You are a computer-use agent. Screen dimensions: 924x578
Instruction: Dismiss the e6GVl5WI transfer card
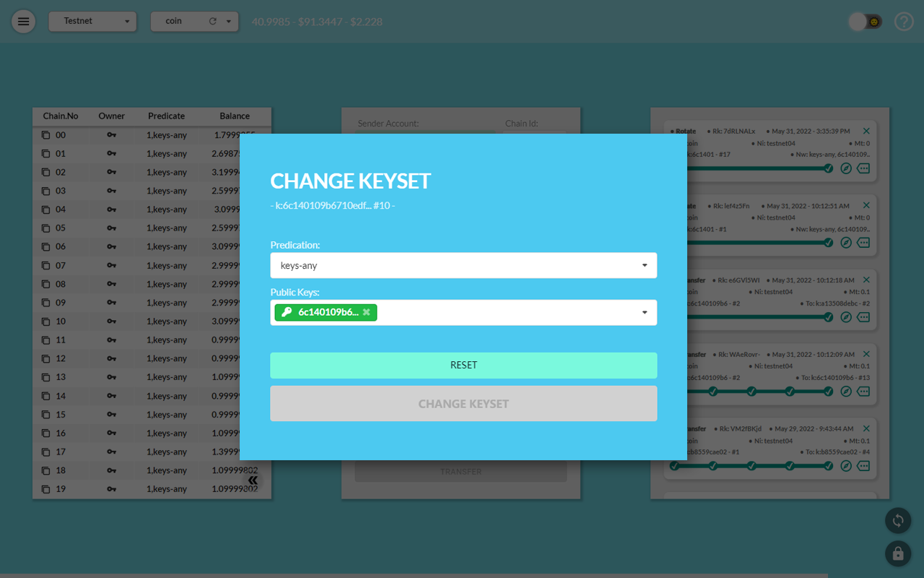pyautogui.click(x=866, y=280)
